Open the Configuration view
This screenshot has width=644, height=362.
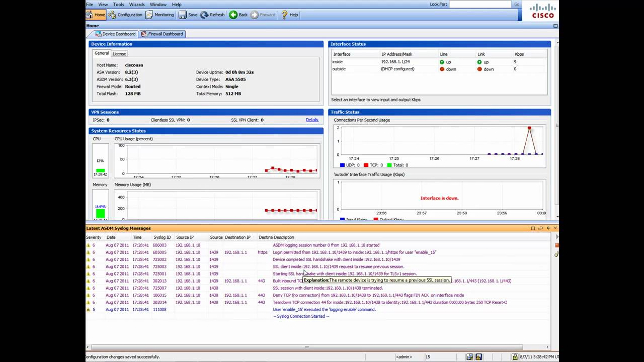pos(126,15)
